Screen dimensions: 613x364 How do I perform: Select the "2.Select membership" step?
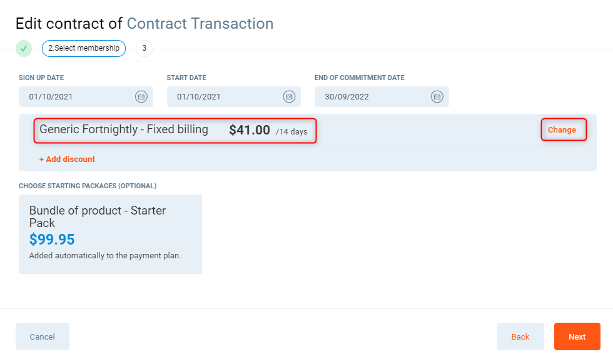pos(84,48)
